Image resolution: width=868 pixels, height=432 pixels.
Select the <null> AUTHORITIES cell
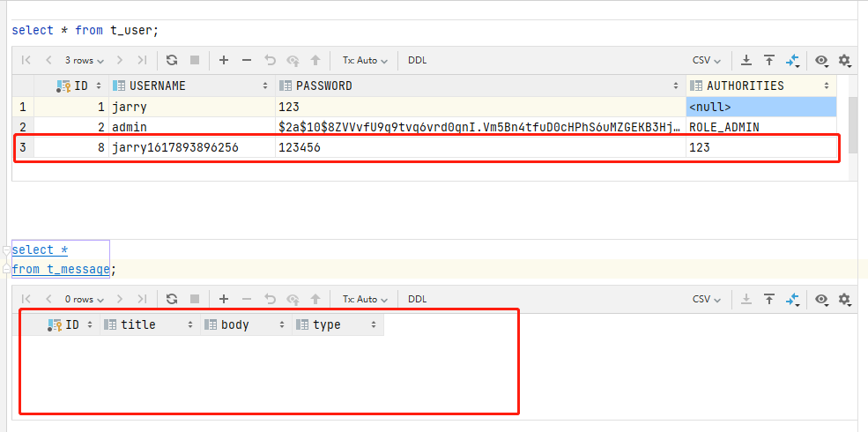point(761,107)
